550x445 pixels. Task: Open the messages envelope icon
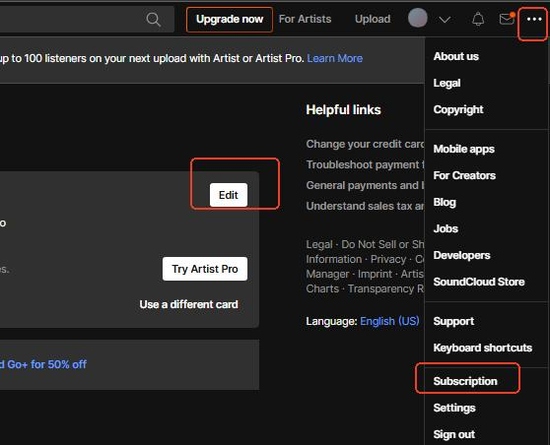tap(507, 19)
